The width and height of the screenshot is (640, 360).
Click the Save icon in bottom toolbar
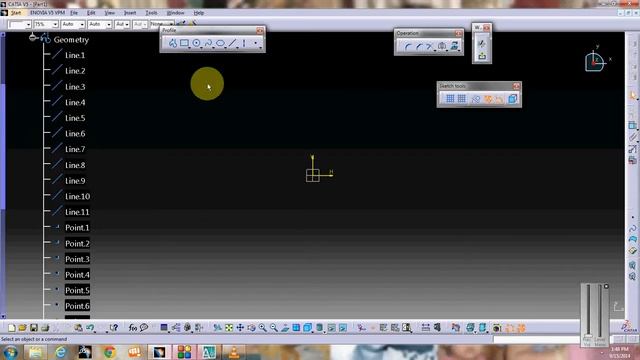point(34,328)
